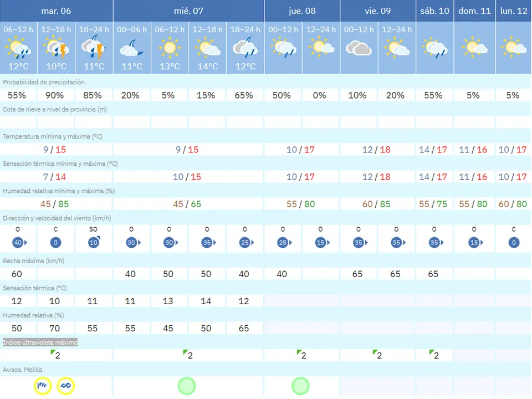Click the 45 / 85 humidity value for mar. 06
Viewport: 532px width, 399px height.
(x=54, y=204)
